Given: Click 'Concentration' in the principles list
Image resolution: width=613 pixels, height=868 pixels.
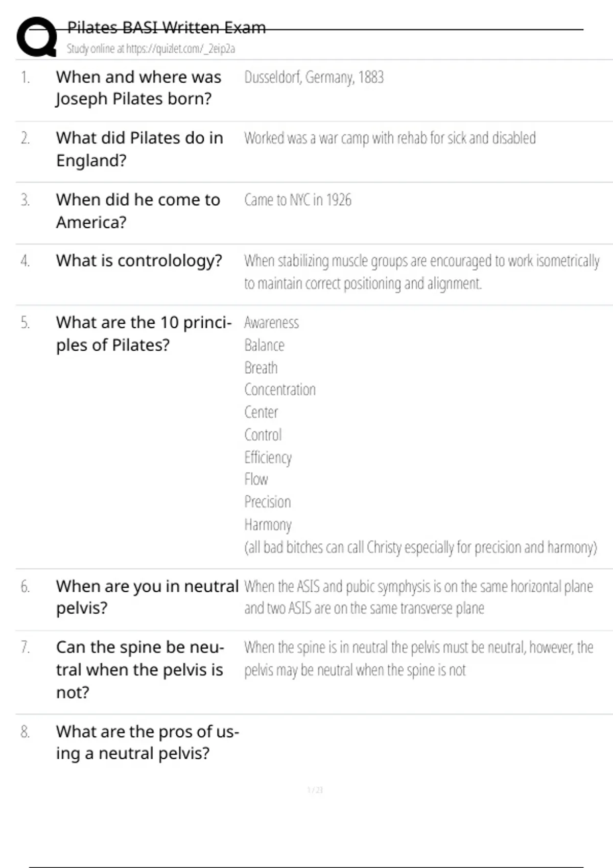Looking at the screenshot, I should [280, 390].
